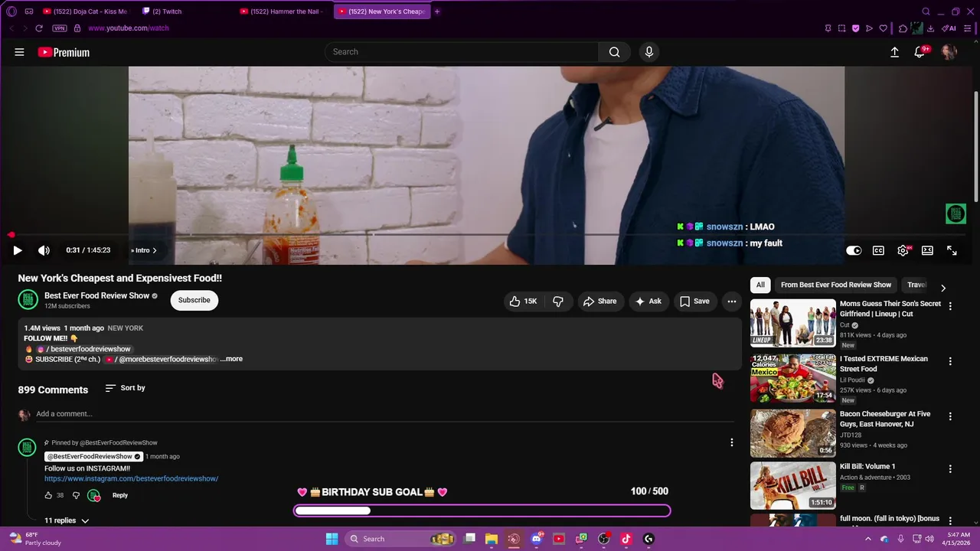Share the video
Viewport: 980px width, 551px height.
pyautogui.click(x=599, y=302)
